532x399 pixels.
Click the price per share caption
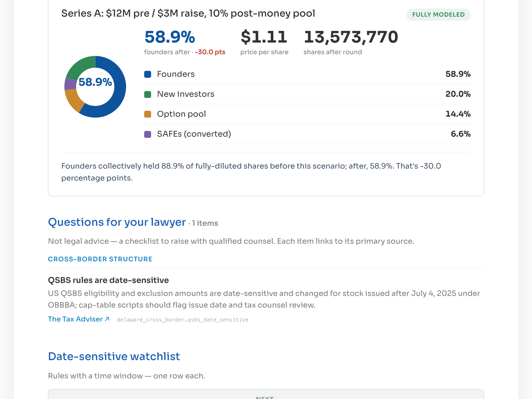coord(264,52)
